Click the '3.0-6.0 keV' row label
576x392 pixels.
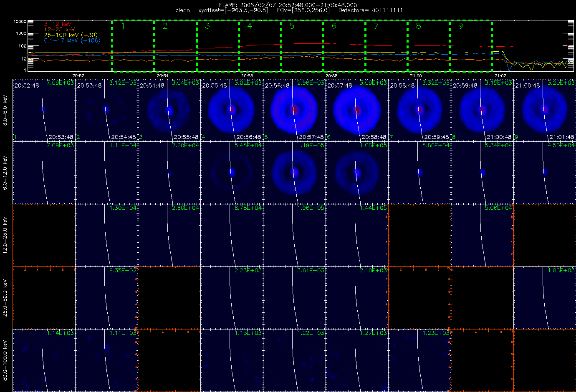point(5,110)
